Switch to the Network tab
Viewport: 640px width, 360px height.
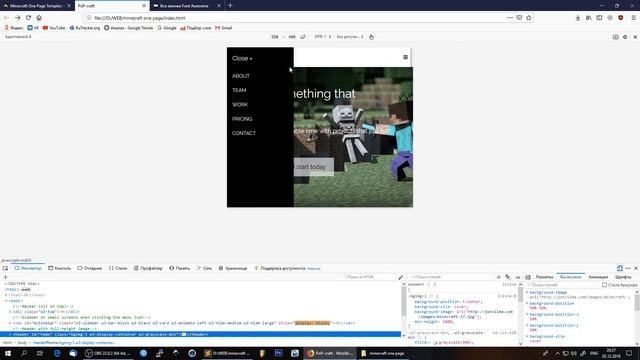click(204, 268)
